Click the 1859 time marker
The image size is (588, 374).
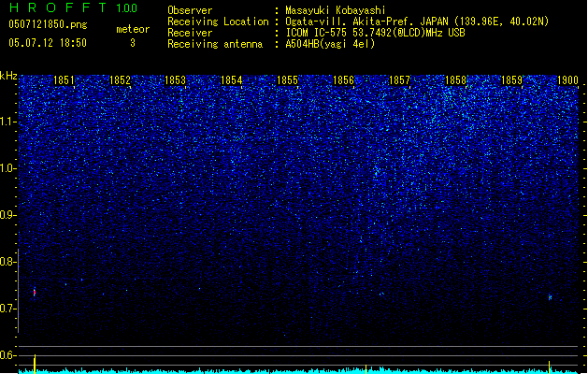coord(512,80)
